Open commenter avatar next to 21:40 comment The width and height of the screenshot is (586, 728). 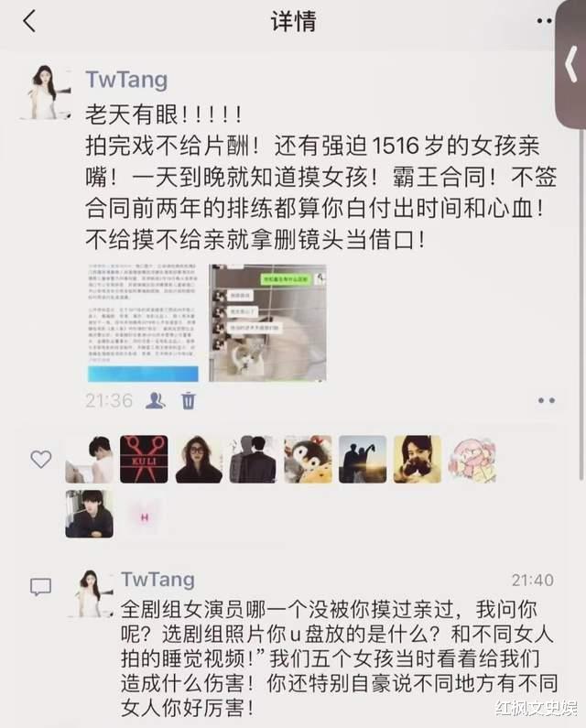[91, 593]
